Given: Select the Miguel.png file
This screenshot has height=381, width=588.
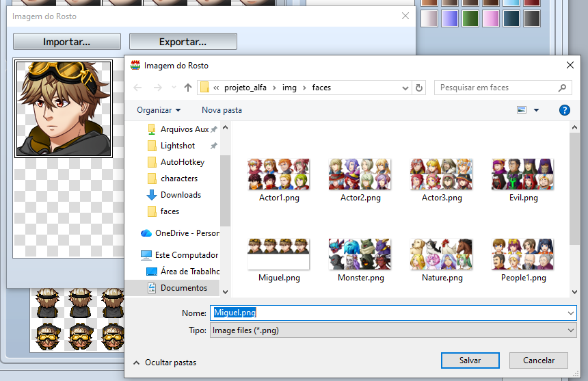Looking at the screenshot, I should pyautogui.click(x=279, y=261).
